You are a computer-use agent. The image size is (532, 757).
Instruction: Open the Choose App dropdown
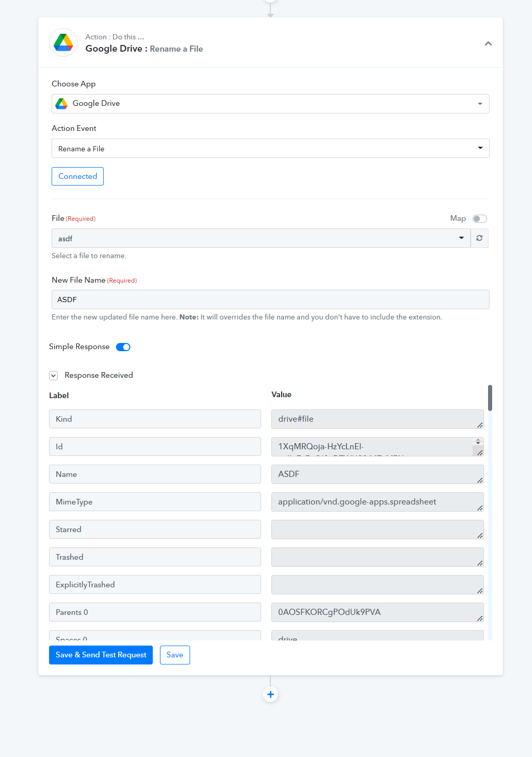[x=270, y=104]
